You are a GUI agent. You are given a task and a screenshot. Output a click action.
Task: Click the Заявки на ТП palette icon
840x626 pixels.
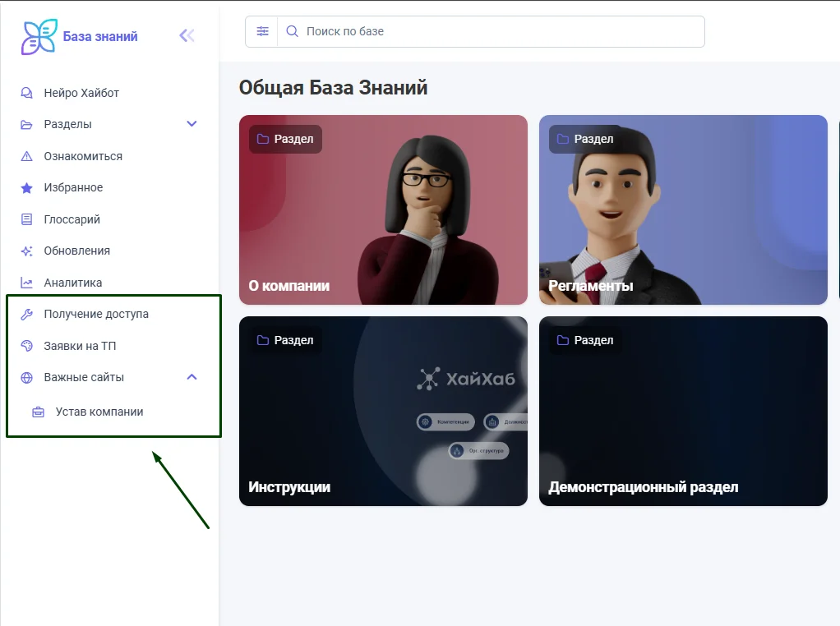(x=27, y=346)
